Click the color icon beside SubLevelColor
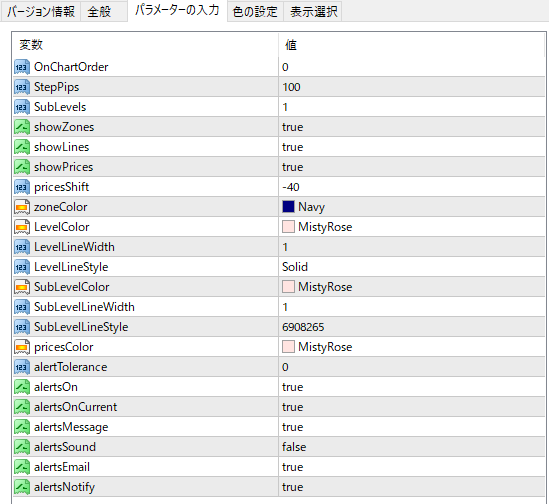 point(22,287)
